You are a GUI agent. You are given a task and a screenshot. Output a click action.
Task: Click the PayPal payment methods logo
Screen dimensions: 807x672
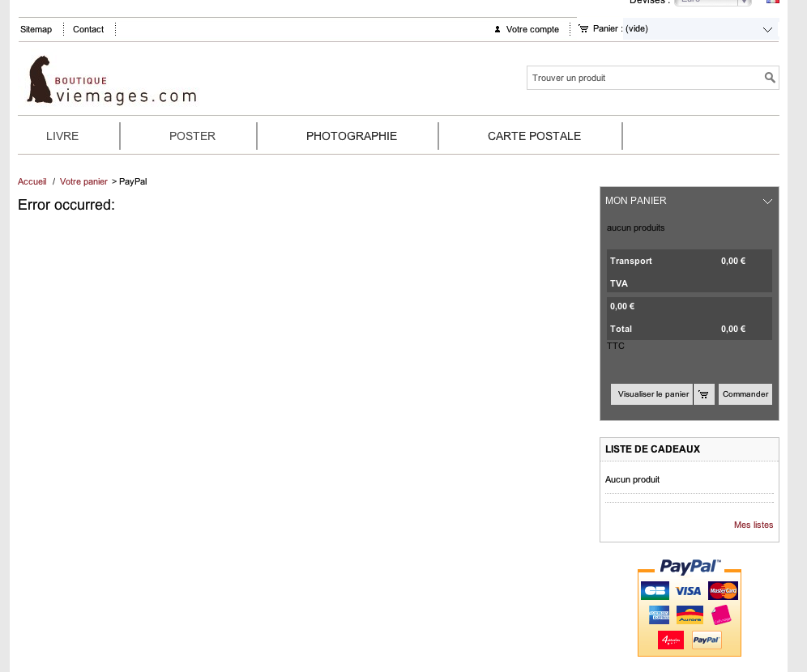click(x=690, y=608)
